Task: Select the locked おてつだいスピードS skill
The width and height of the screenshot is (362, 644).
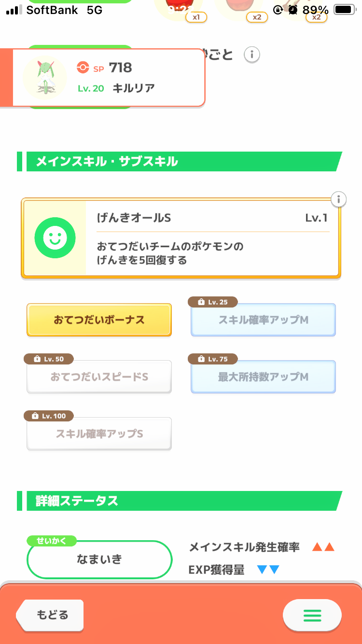Action: pos(99,377)
